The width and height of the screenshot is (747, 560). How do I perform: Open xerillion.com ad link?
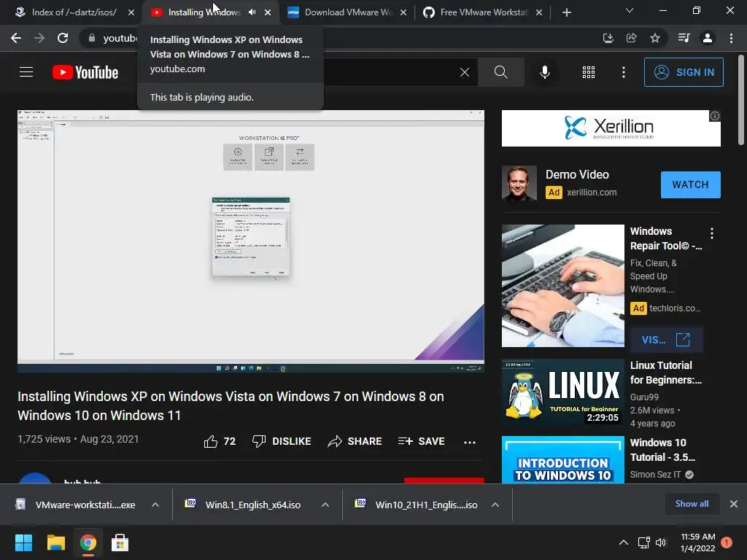click(x=592, y=192)
